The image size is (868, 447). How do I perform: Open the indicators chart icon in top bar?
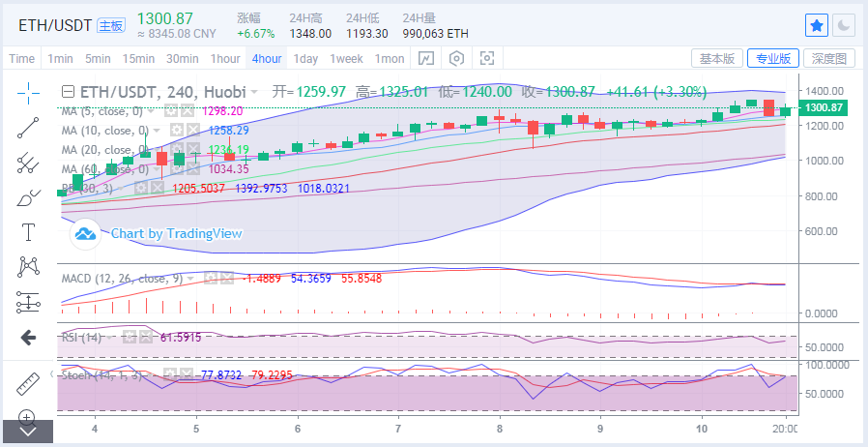pos(425,58)
